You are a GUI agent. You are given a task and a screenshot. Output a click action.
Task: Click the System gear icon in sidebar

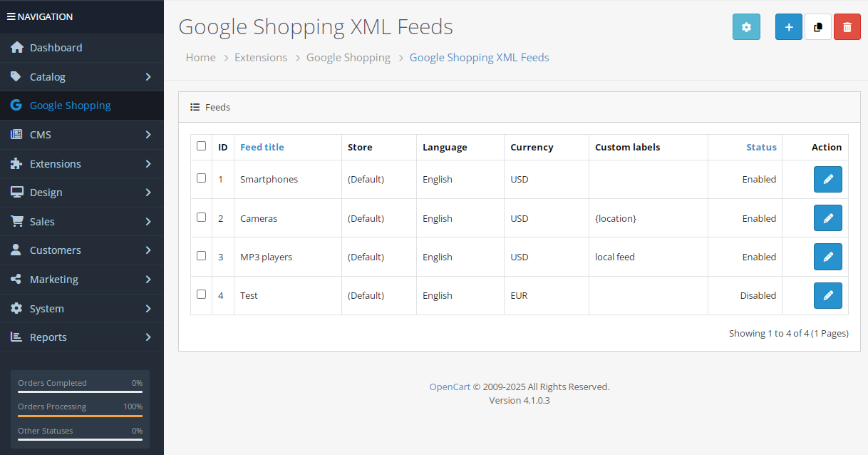[16, 309]
